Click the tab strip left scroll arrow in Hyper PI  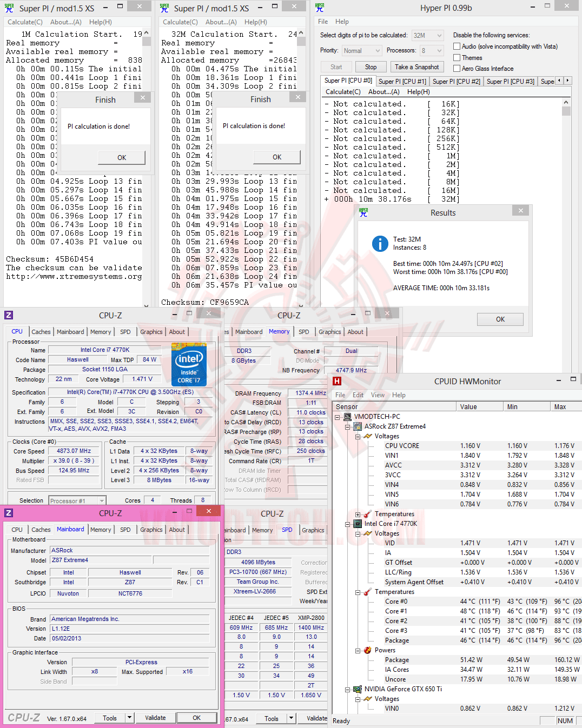[559, 81]
